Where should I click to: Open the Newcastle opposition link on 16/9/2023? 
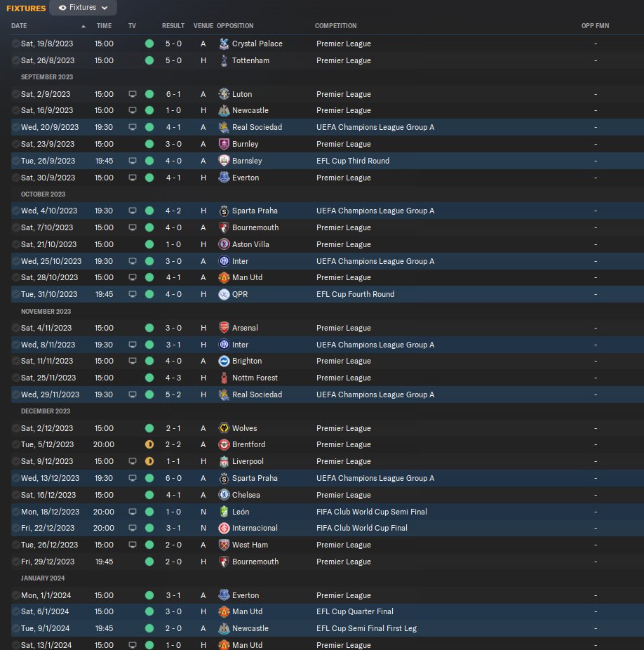point(250,111)
